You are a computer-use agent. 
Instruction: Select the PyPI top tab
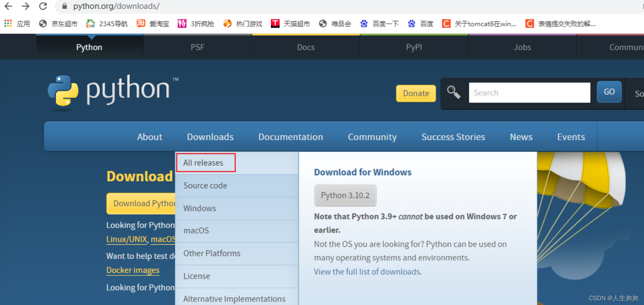(x=414, y=47)
